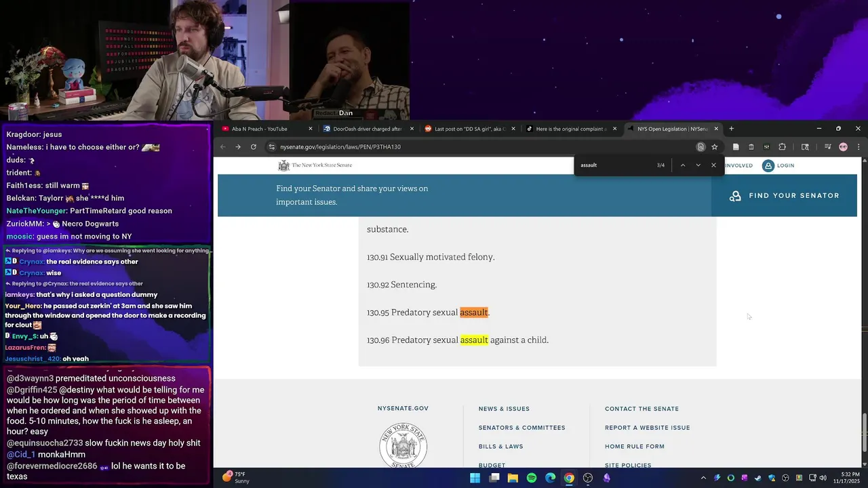Screen dimensions: 868x488
Task: Open News & Issues footer link
Action: coord(504,409)
